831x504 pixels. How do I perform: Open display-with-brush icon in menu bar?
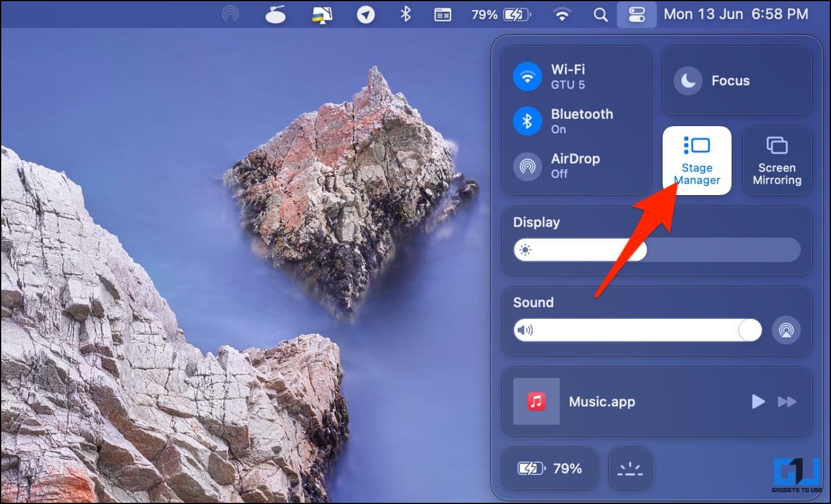322,14
